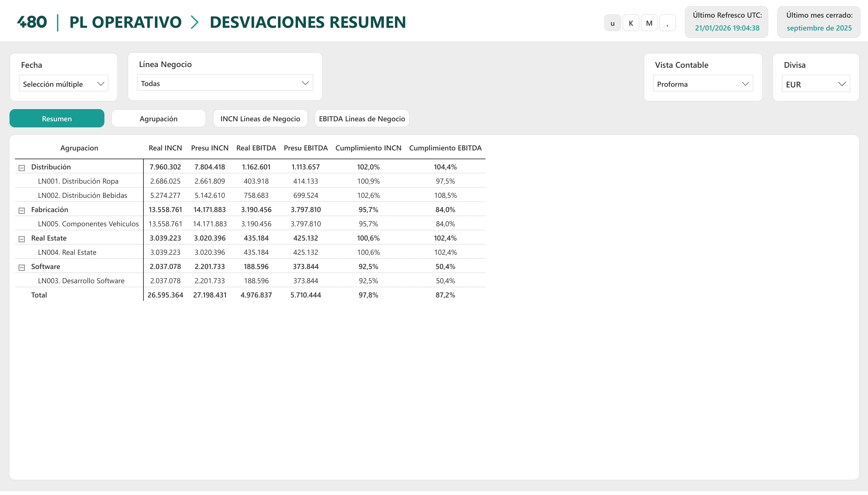
Task: Select the Distribución group label
Action: tap(51, 167)
